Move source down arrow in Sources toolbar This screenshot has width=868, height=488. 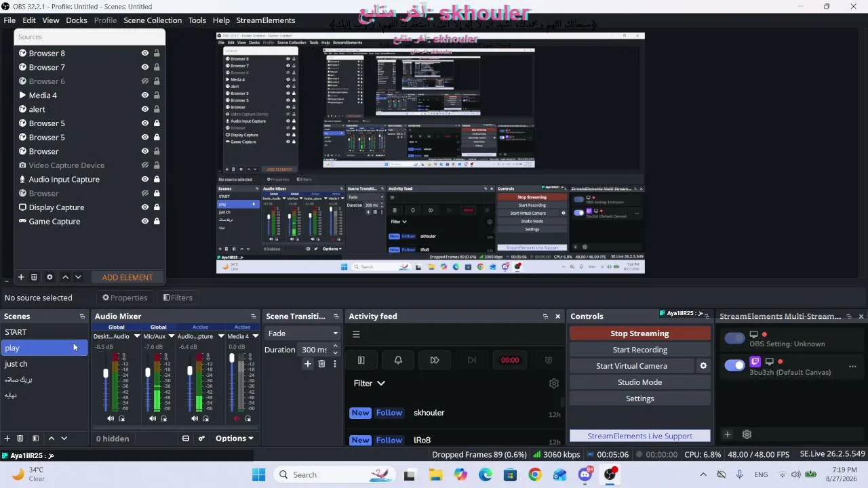(78, 277)
